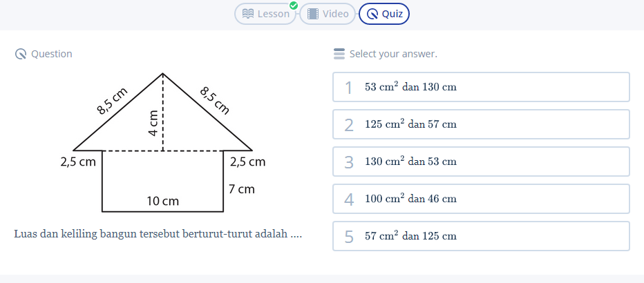
Task: Open the Lesson tab
Action: point(266,14)
